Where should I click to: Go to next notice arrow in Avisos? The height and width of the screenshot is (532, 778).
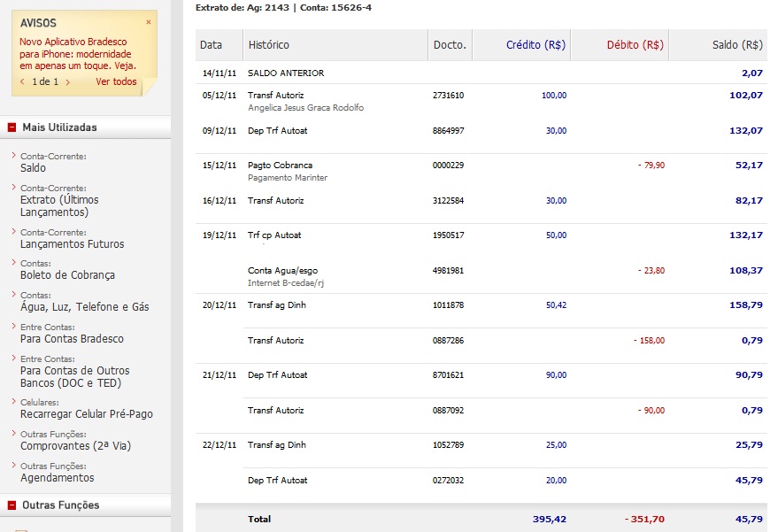[68, 82]
